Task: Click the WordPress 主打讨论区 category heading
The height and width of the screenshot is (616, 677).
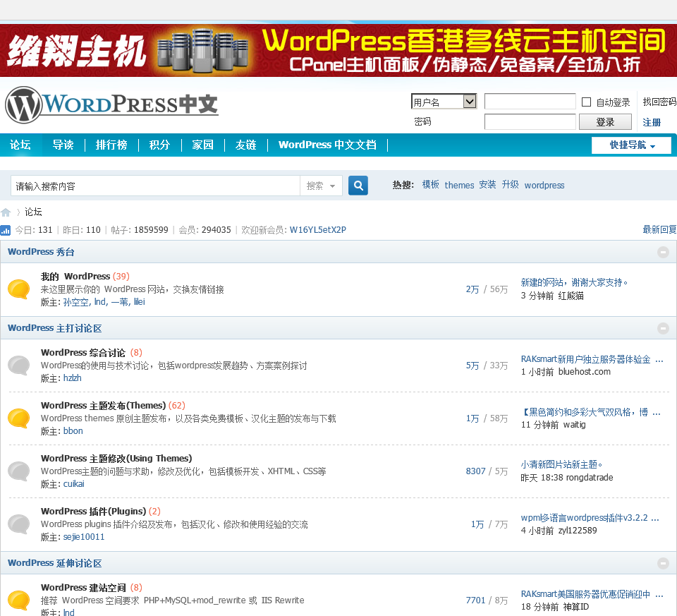Action: click(55, 328)
